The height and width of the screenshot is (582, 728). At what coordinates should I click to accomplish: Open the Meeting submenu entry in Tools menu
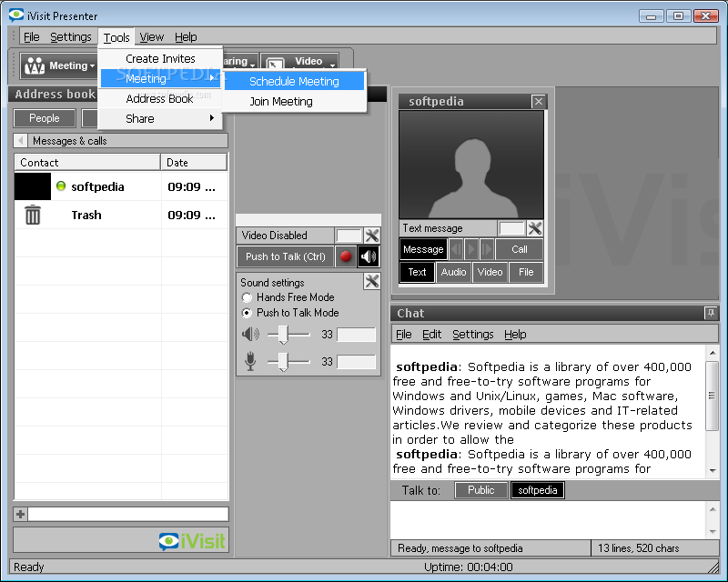click(161, 78)
